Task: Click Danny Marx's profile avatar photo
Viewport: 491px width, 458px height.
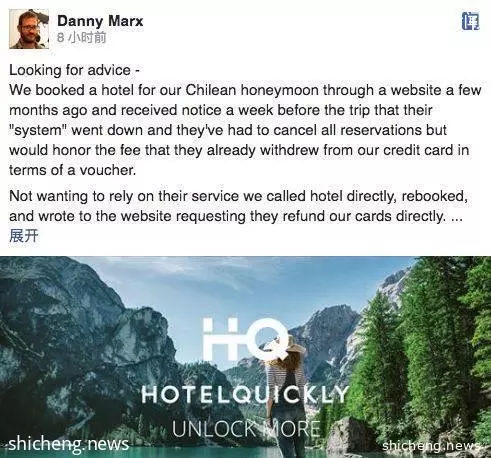Action: pyautogui.click(x=29, y=29)
